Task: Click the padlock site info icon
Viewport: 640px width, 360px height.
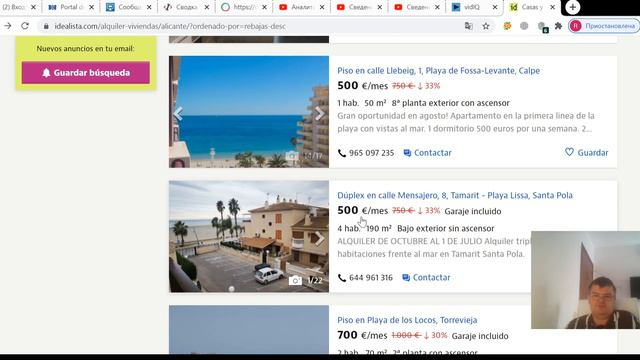Action: point(46,26)
